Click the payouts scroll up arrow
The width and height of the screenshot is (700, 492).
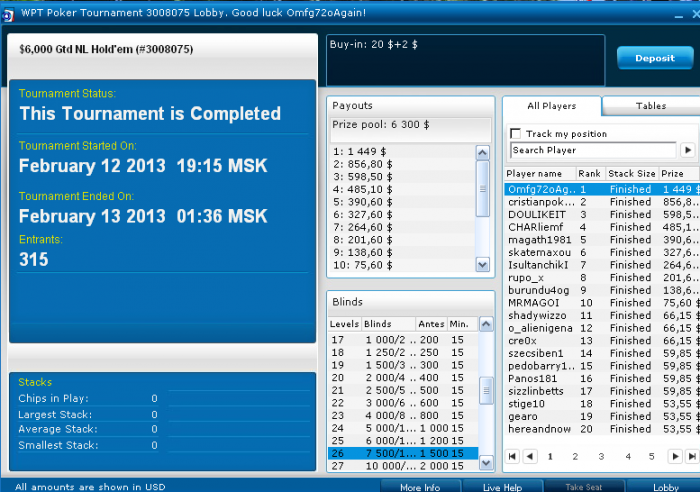pos(483,153)
